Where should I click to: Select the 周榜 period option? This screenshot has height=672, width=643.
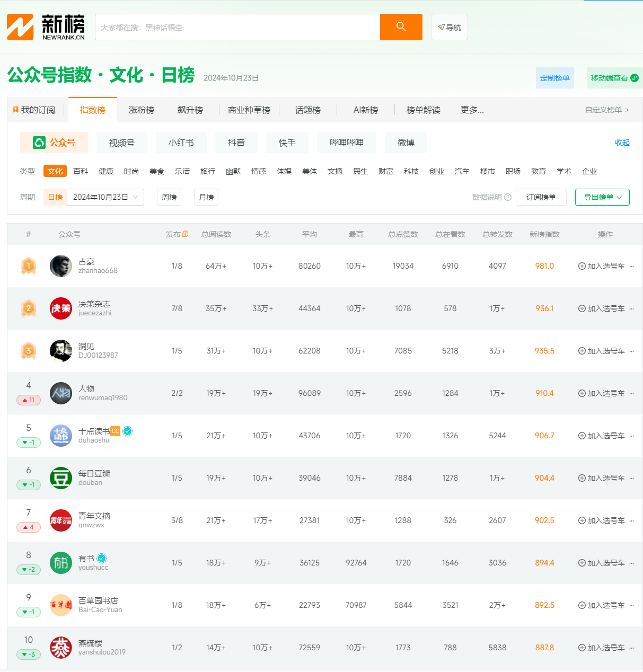pyautogui.click(x=169, y=197)
